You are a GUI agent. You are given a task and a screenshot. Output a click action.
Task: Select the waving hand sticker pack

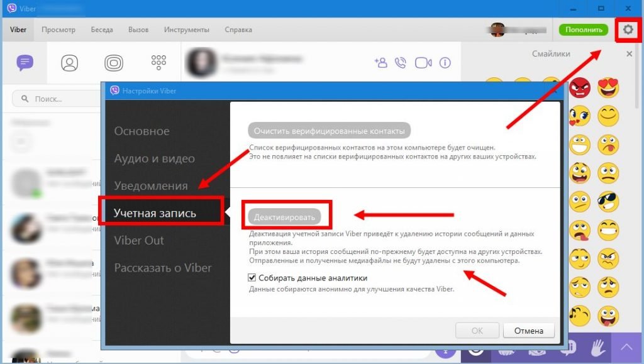[x=599, y=348]
